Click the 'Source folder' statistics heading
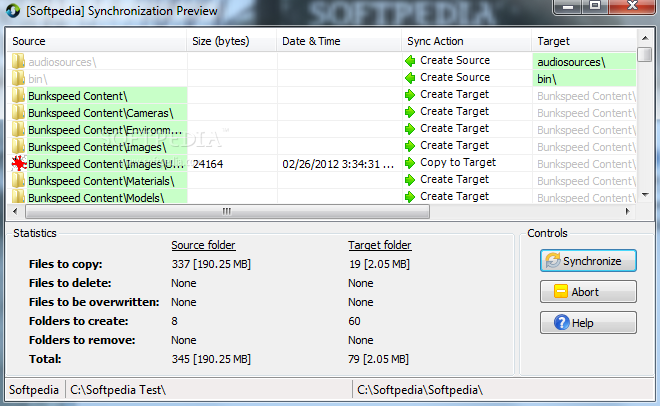 coord(203,245)
